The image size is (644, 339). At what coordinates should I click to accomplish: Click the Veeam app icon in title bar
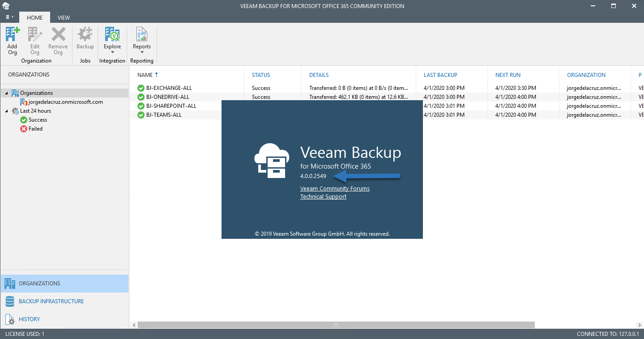(x=6, y=6)
